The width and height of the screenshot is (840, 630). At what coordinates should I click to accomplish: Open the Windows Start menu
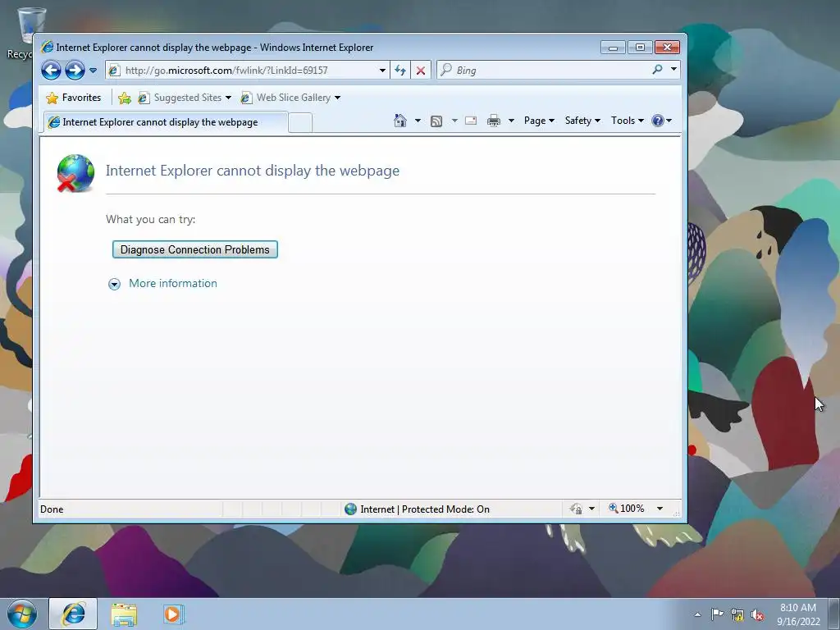(22, 614)
